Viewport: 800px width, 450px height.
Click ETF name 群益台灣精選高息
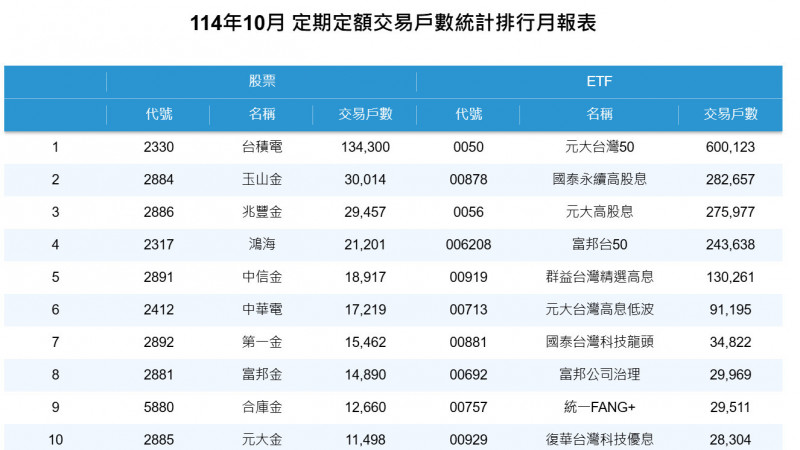pyautogui.click(x=599, y=277)
